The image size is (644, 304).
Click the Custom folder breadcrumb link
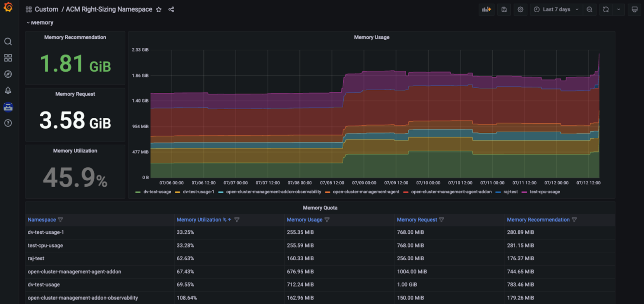tap(46, 9)
